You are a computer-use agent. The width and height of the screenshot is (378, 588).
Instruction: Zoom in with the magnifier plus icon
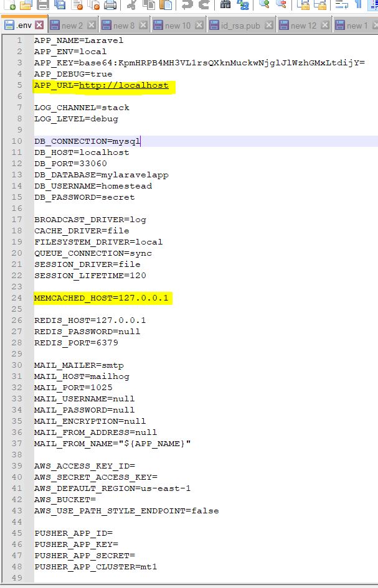tap(264, 4)
